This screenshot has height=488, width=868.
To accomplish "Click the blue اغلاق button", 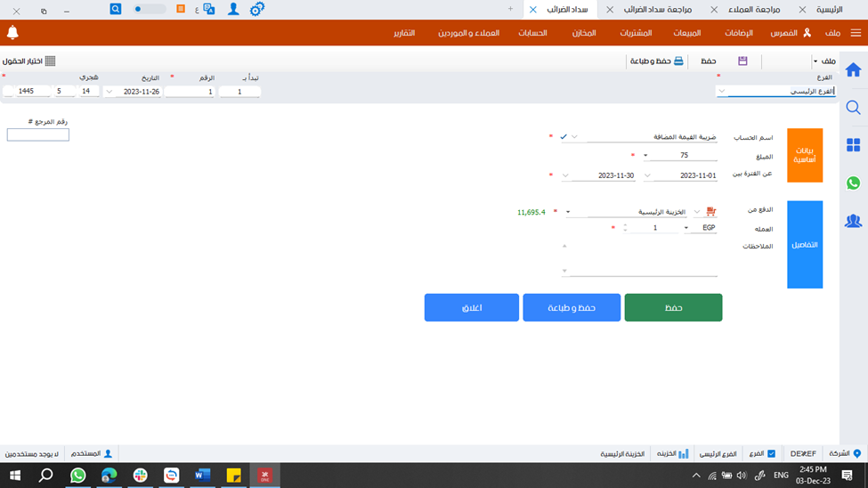I will (x=471, y=307).
